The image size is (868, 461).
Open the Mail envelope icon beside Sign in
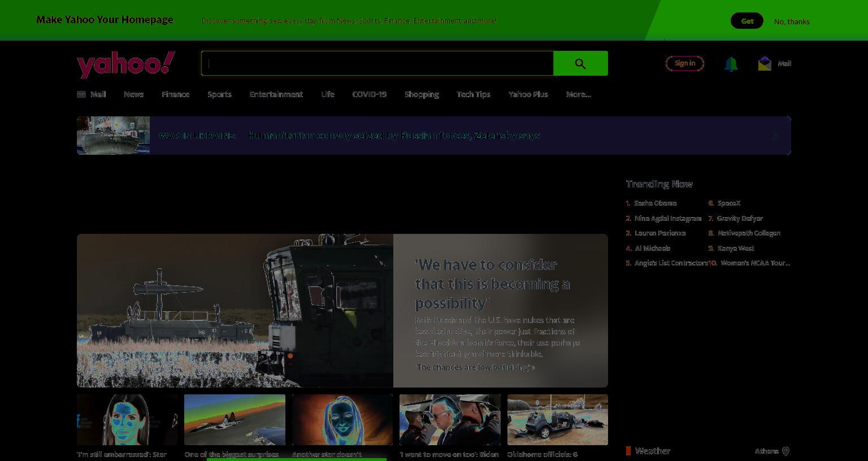[x=765, y=64]
